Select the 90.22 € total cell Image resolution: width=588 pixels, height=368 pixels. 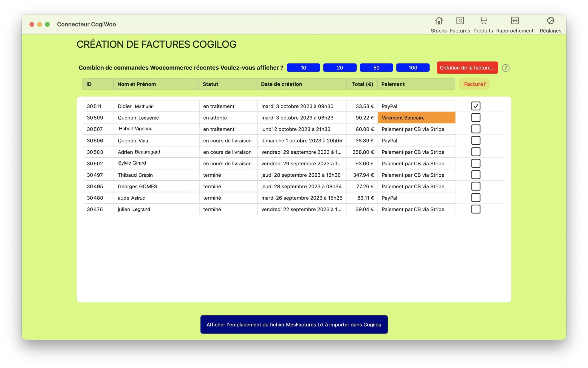[362, 118]
